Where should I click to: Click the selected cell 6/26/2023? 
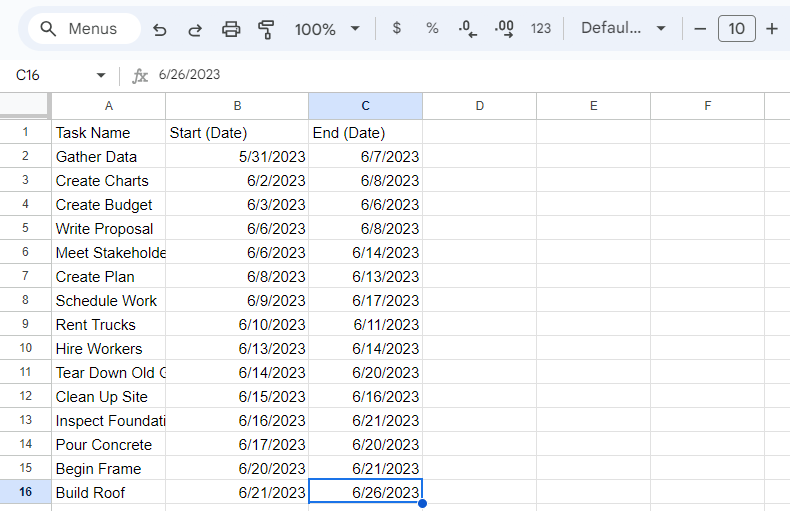365,491
